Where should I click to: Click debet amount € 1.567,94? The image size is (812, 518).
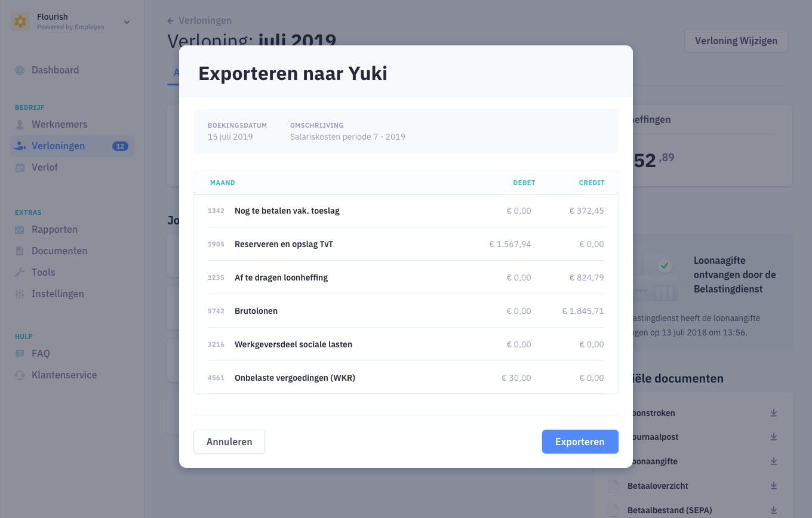(x=510, y=244)
